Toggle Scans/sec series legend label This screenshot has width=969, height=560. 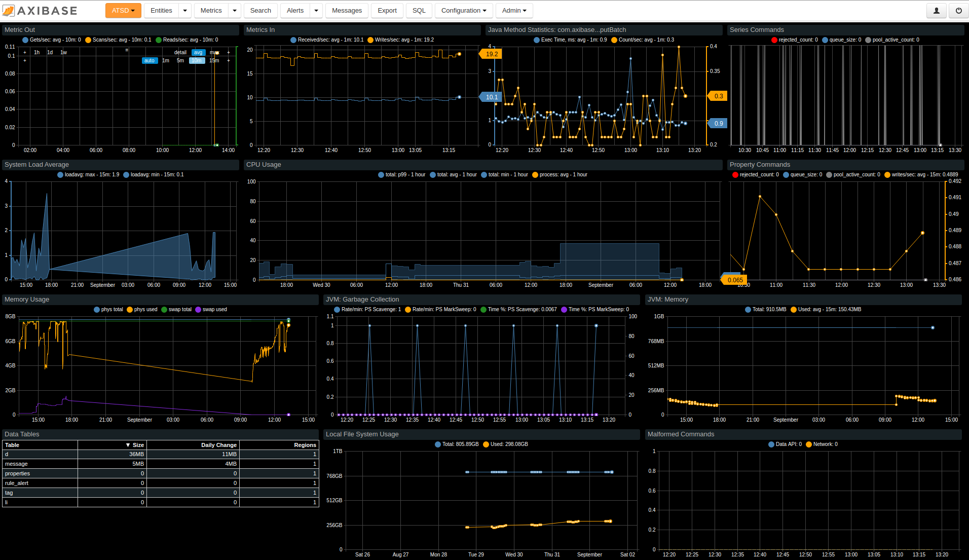click(x=122, y=40)
